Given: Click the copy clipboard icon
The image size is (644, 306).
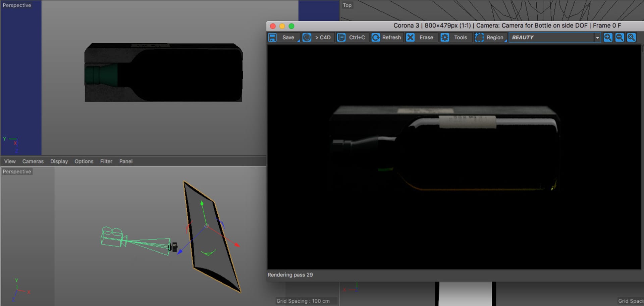Looking at the screenshot, I should [341, 37].
